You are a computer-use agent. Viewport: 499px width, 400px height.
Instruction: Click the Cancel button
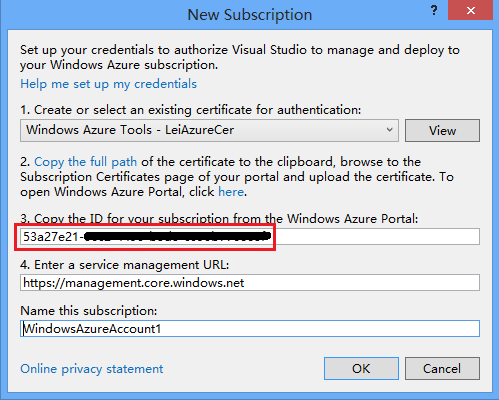442,369
